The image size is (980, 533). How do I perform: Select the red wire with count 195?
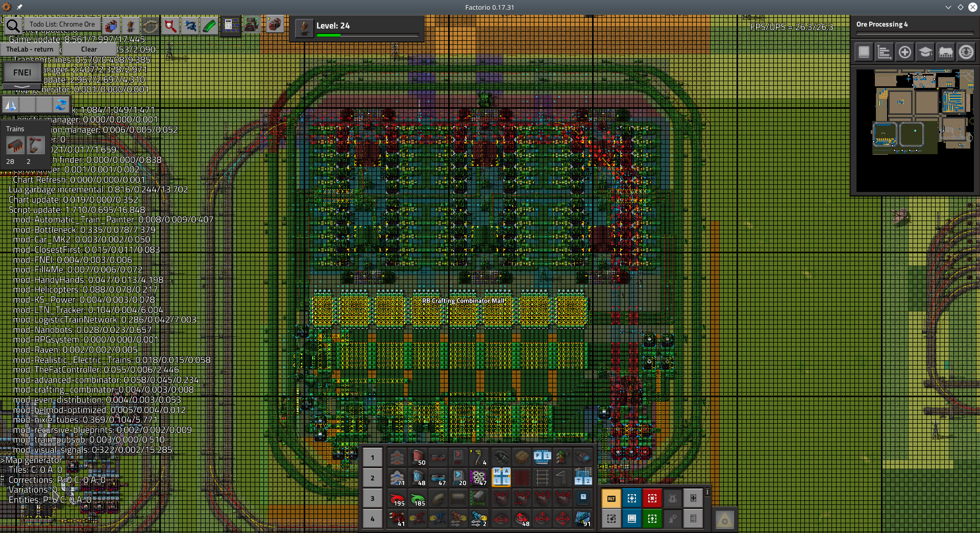point(397,498)
